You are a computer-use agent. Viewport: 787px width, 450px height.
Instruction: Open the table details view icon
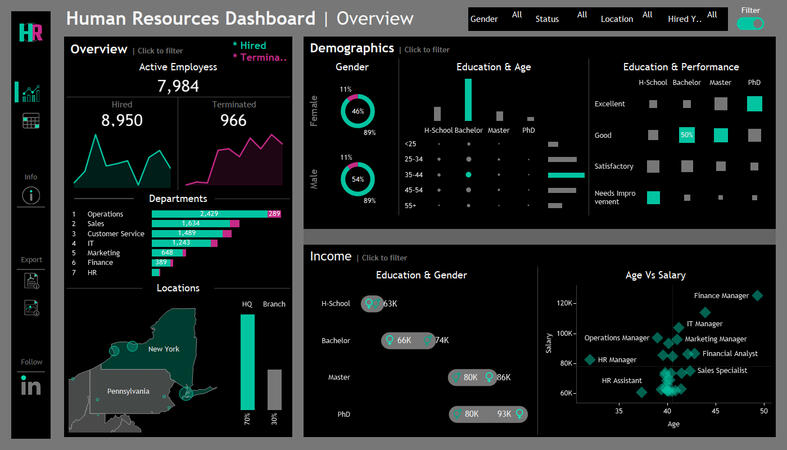[x=30, y=121]
